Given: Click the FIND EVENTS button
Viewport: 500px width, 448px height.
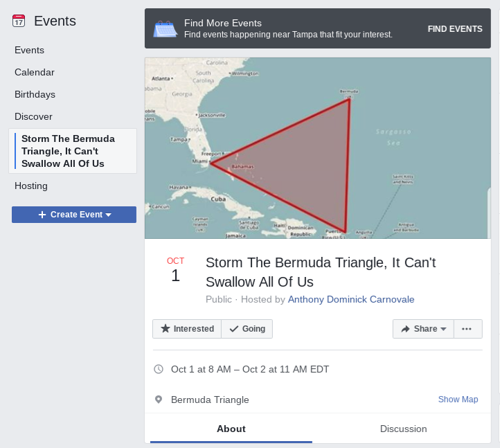Looking at the screenshot, I should 455,29.
